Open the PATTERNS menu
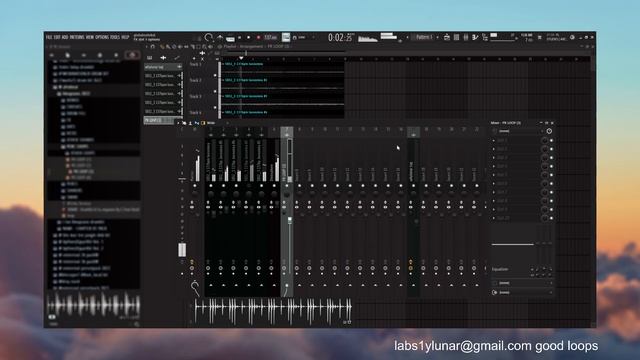Screen dimensions: 640x360 pos(77,37)
